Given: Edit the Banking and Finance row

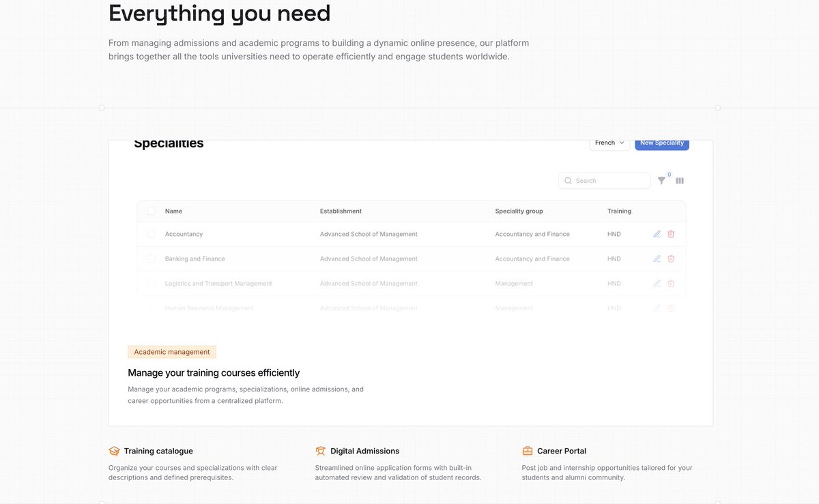Looking at the screenshot, I should point(657,258).
